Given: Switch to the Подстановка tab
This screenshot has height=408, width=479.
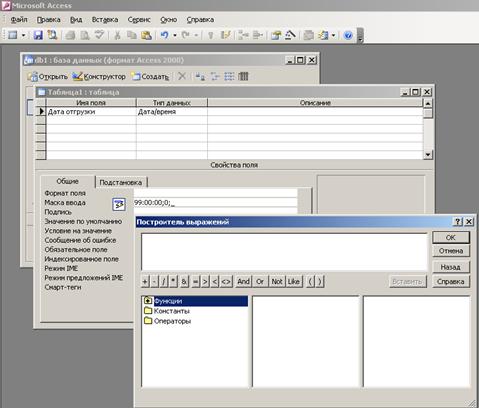Looking at the screenshot, I should coord(121,182).
